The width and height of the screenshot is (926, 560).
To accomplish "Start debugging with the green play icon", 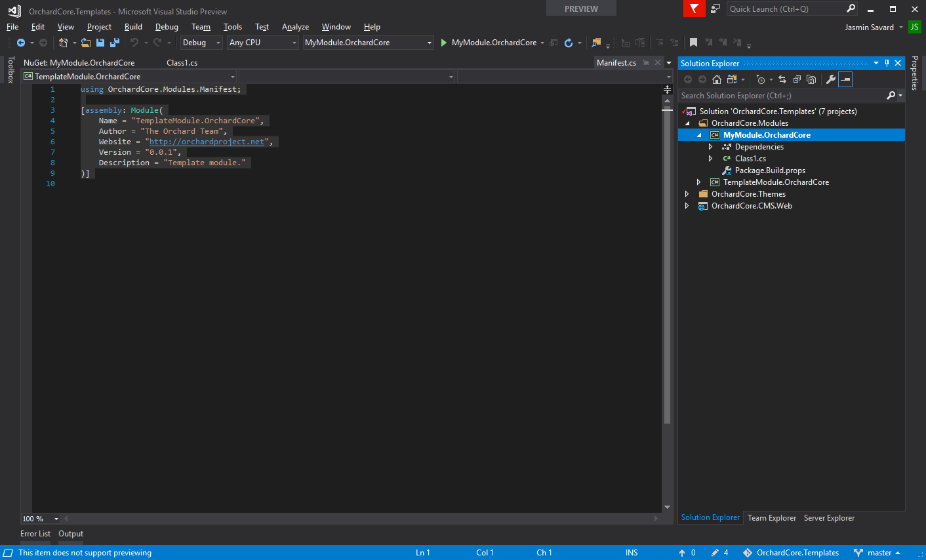I will coord(444,43).
